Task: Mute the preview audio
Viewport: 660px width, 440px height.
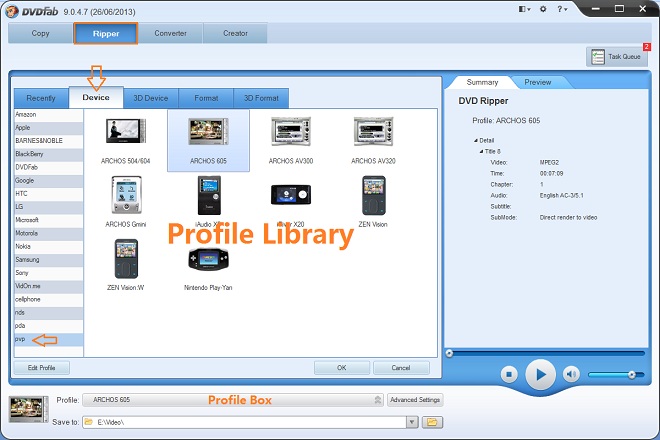Action: [x=571, y=374]
